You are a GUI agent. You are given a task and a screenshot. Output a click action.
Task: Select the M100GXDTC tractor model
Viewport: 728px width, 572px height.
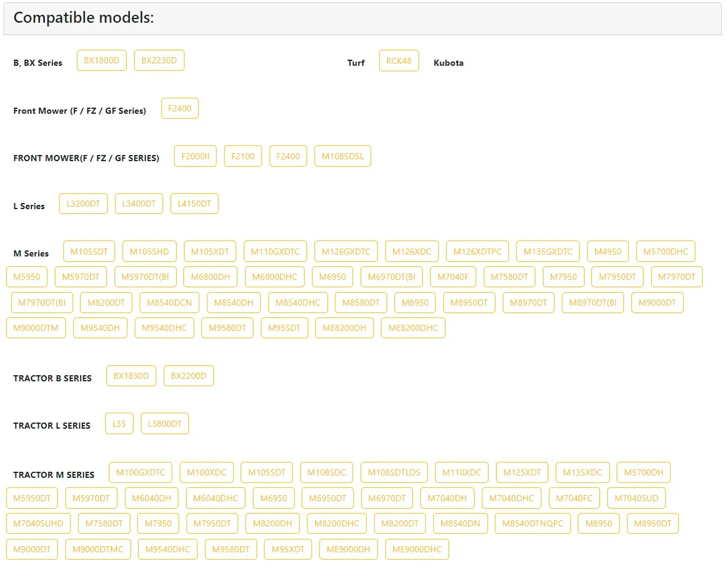click(x=140, y=472)
